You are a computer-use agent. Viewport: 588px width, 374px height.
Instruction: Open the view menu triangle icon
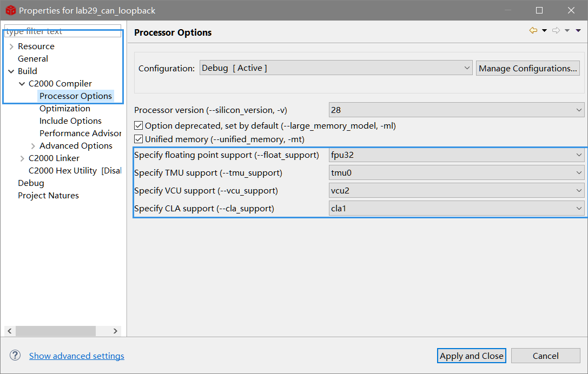(x=578, y=31)
